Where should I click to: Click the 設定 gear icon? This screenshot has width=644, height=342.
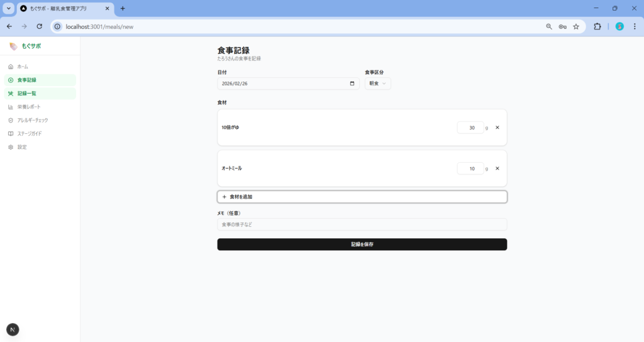pos(11,147)
